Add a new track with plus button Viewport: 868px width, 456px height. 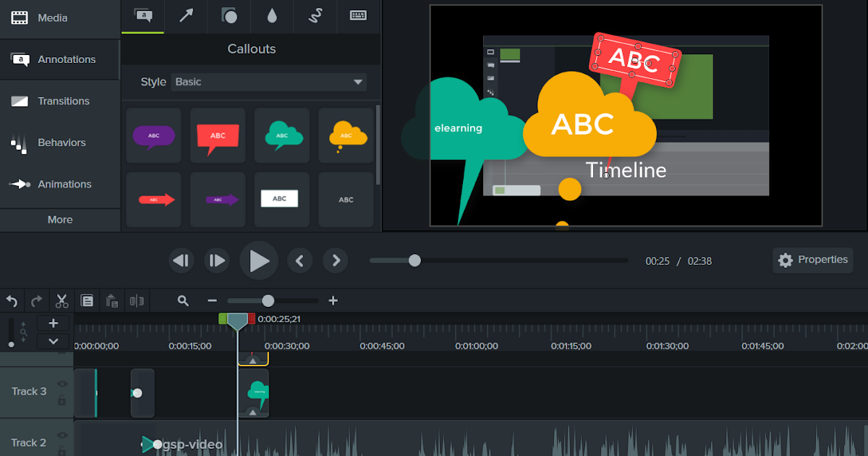[54, 323]
